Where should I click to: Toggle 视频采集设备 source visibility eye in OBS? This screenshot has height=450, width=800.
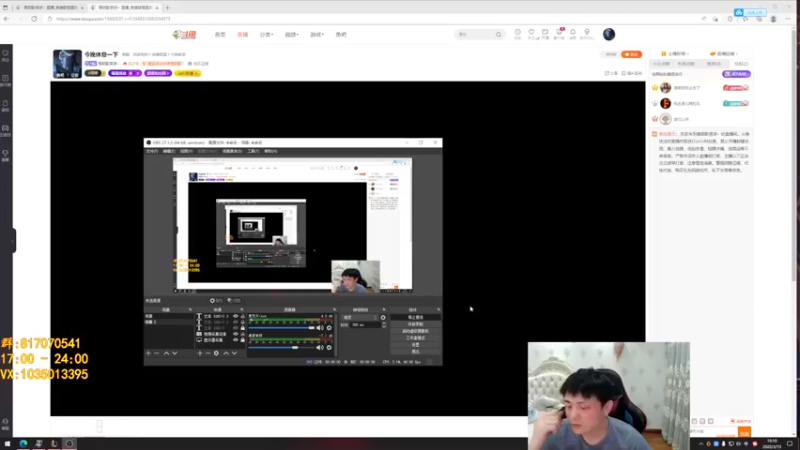point(236,334)
